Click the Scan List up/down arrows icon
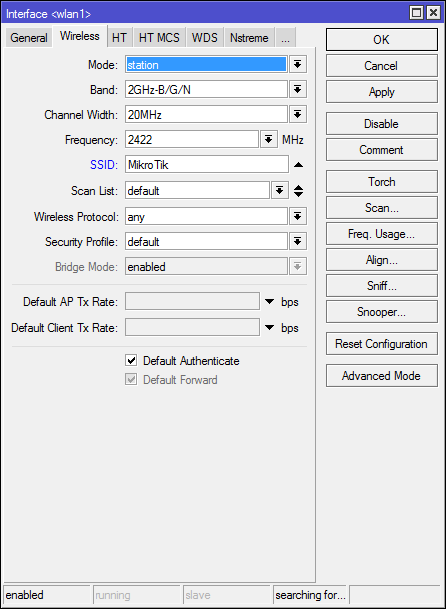446x609 pixels. [298, 191]
